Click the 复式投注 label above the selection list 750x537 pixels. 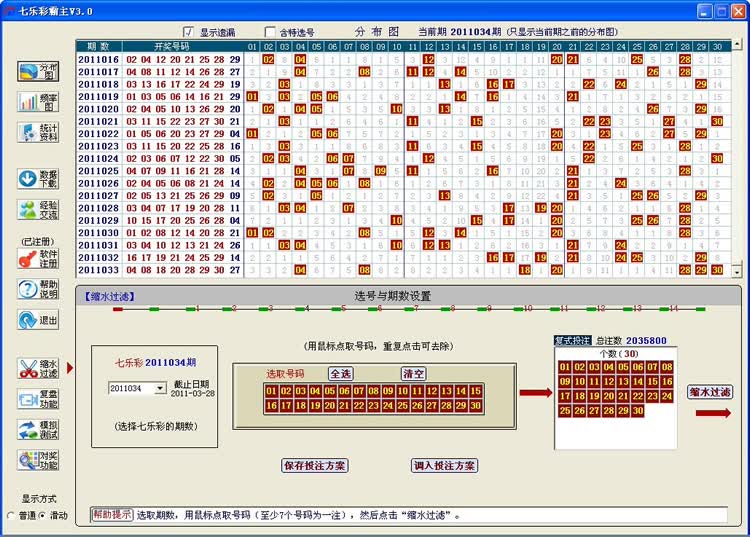point(573,340)
